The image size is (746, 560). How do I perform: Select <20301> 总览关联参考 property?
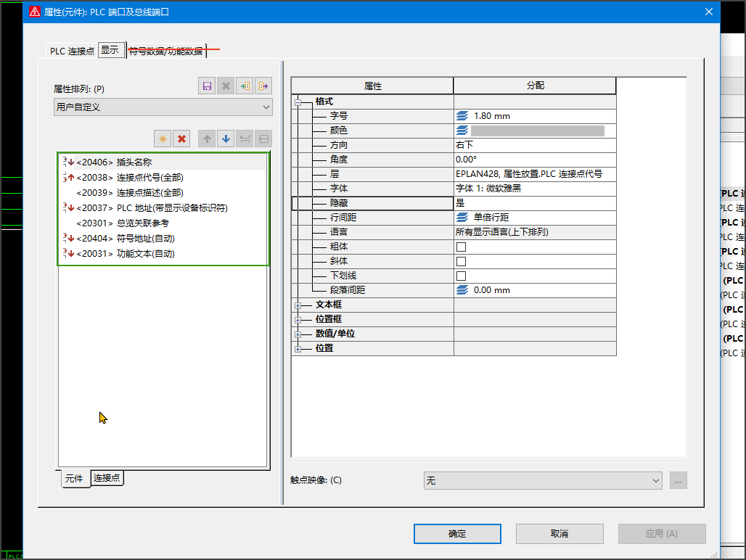pos(123,223)
